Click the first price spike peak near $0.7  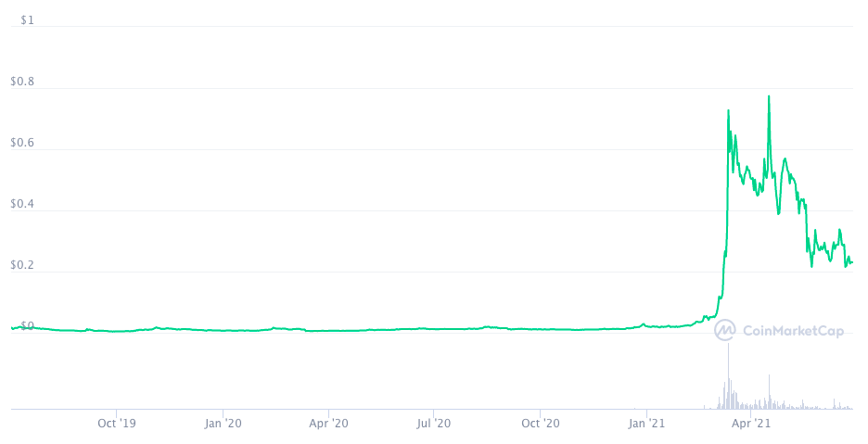(728, 111)
